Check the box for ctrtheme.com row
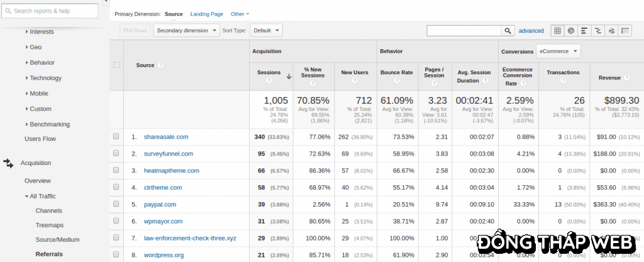The width and height of the screenshot is (644, 262). tap(116, 186)
